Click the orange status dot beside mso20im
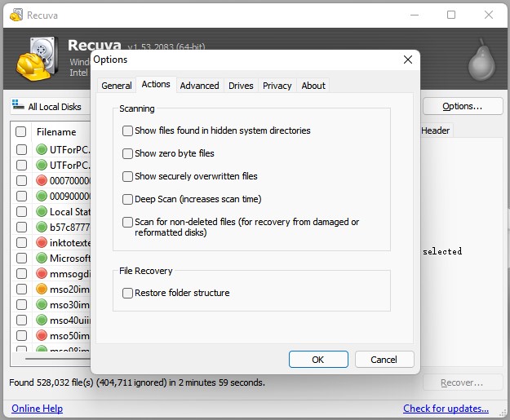Screen dimensions: 510x420 coord(42,289)
